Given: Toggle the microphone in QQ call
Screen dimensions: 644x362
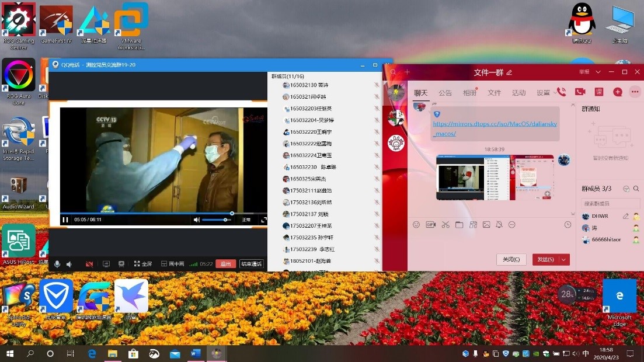Looking at the screenshot, I should (x=57, y=264).
